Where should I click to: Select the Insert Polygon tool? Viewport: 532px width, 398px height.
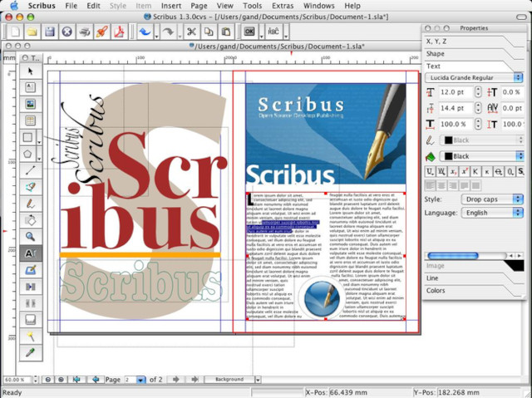(27, 154)
